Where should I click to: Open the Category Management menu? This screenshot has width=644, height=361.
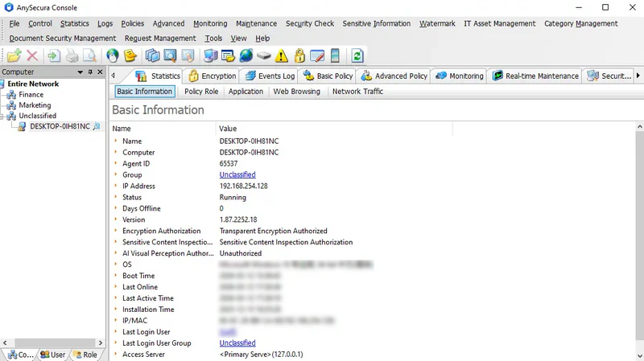point(581,24)
